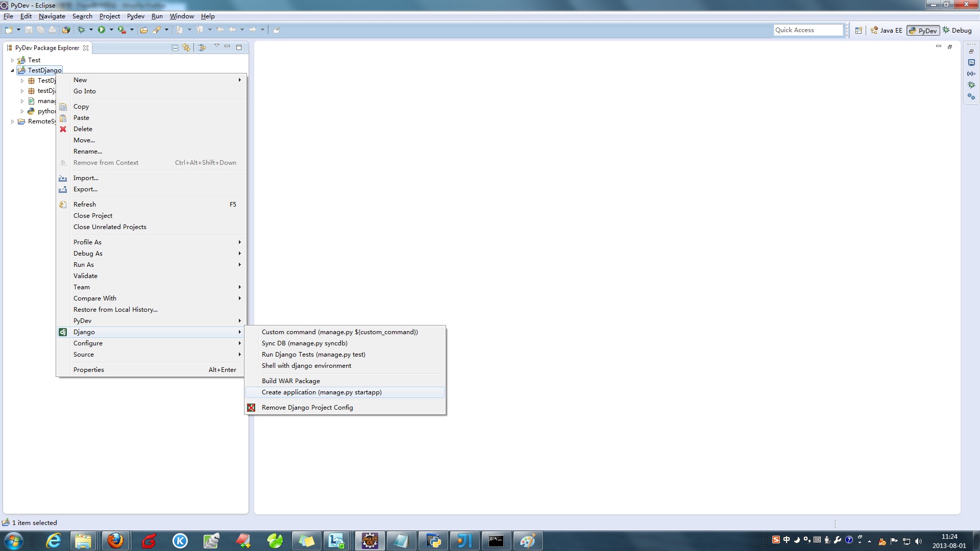Toggle Link with Editor in Package Explorer
Screen dimensions: 980x551
point(186,47)
